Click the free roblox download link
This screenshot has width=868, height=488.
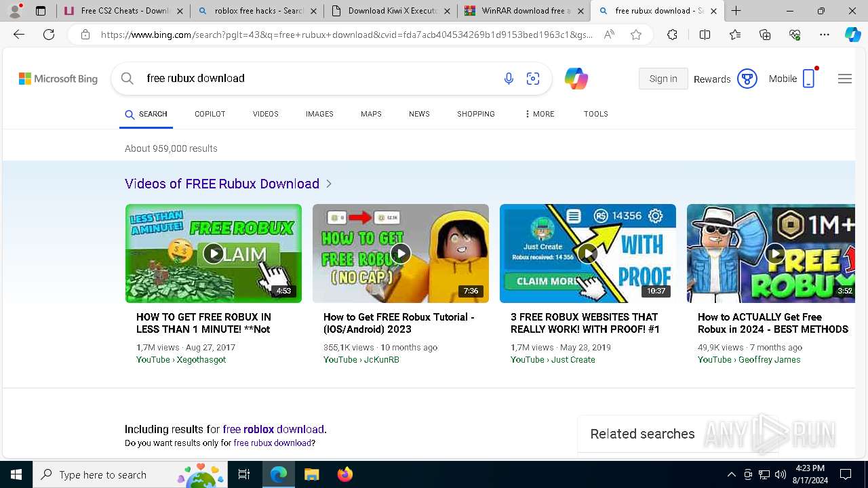point(274,429)
